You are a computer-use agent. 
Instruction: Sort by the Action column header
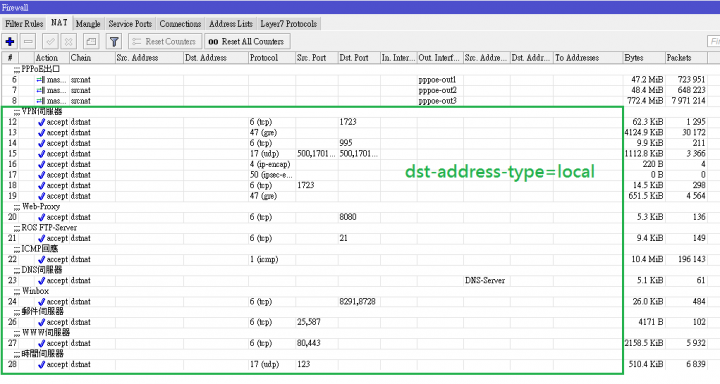click(x=51, y=58)
